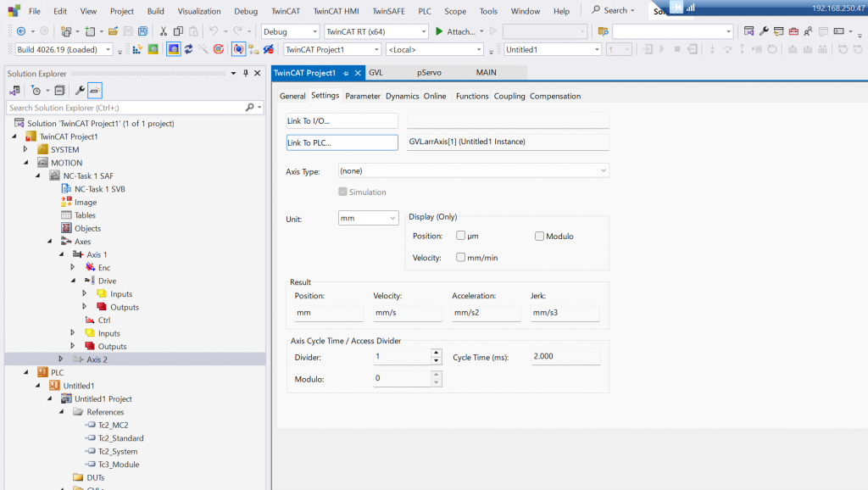Open Properties via wrench icon in Solution Explorer
Screen dimensions: 868x490
click(x=80, y=90)
